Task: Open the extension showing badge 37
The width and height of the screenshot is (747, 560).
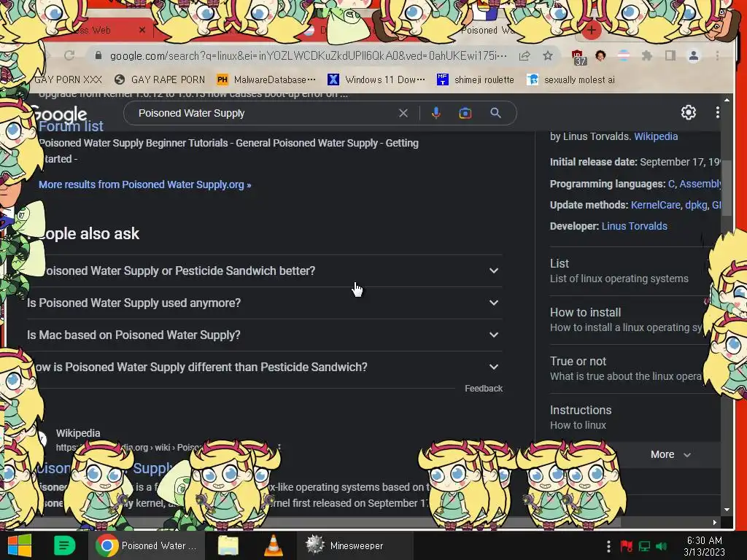Action: [x=578, y=57]
